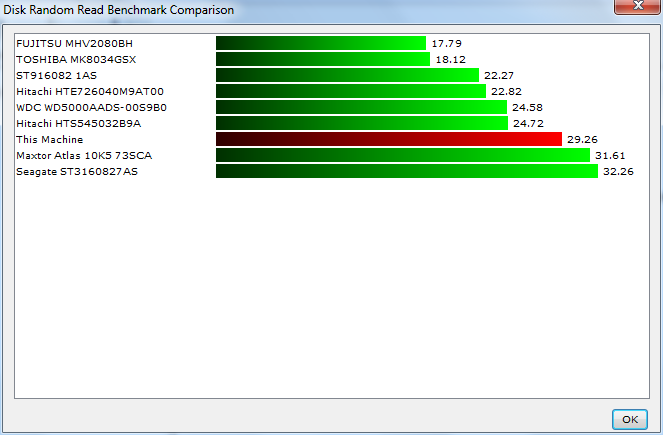Select the FUJITSU MHV2080BH row label
This screenshot has height=435, width=663.
click(74, 44)
